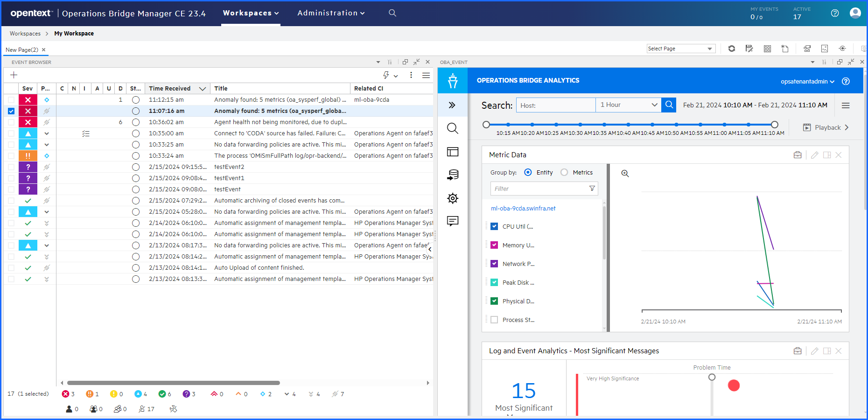Enable the Process St metric checkbox
The image size is (868, 420).
click(494, 320)
